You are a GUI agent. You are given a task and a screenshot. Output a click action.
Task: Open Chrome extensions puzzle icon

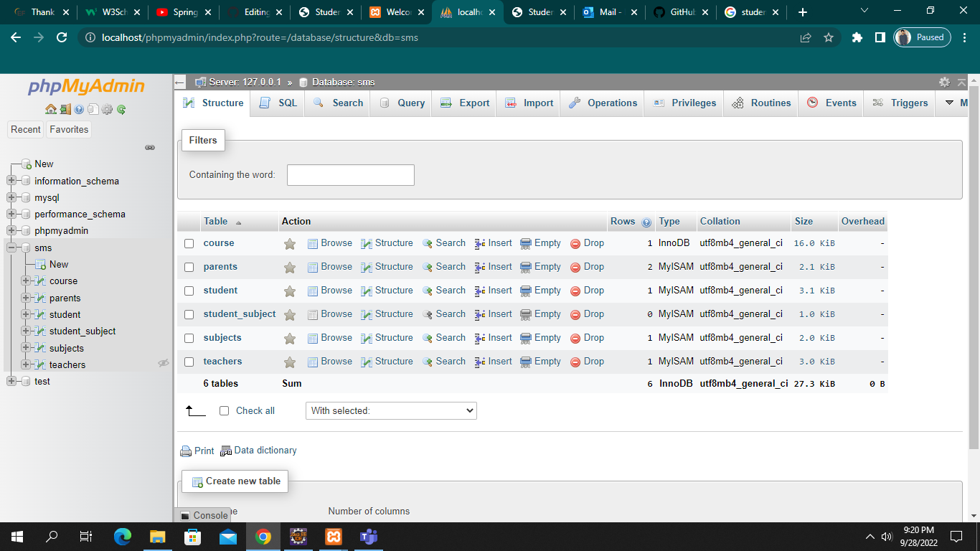tap(857, 37)
